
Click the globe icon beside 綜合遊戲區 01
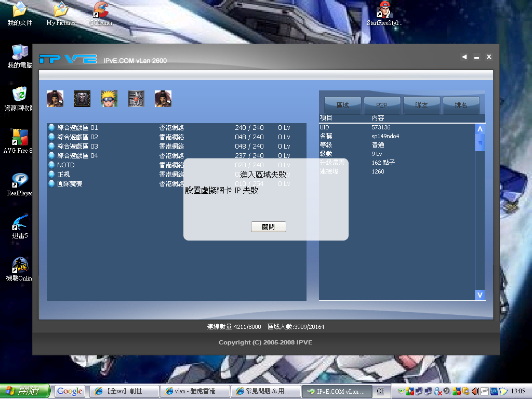pos(51,127)
